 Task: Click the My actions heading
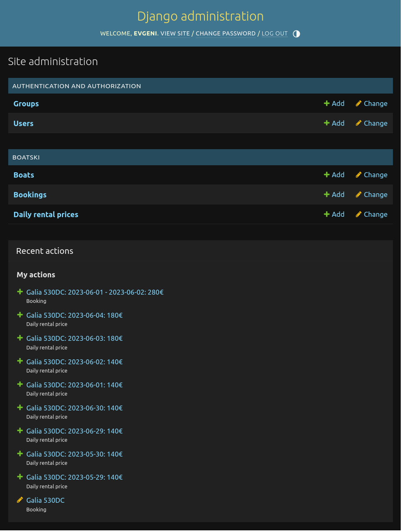click(x=36, y=275)
